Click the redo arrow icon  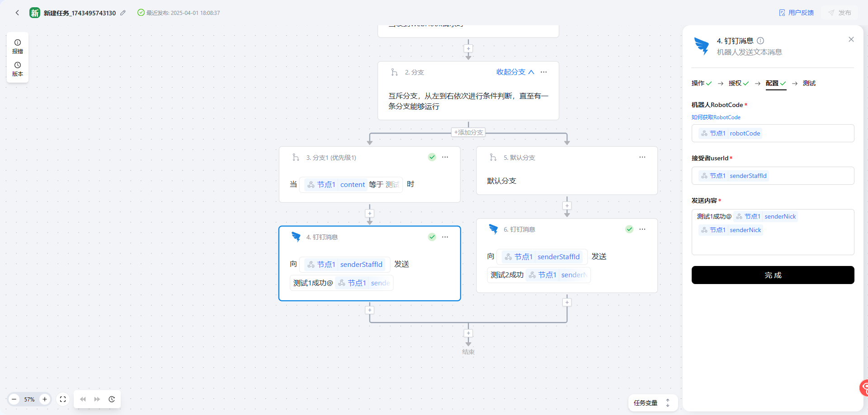pos(97,399)
